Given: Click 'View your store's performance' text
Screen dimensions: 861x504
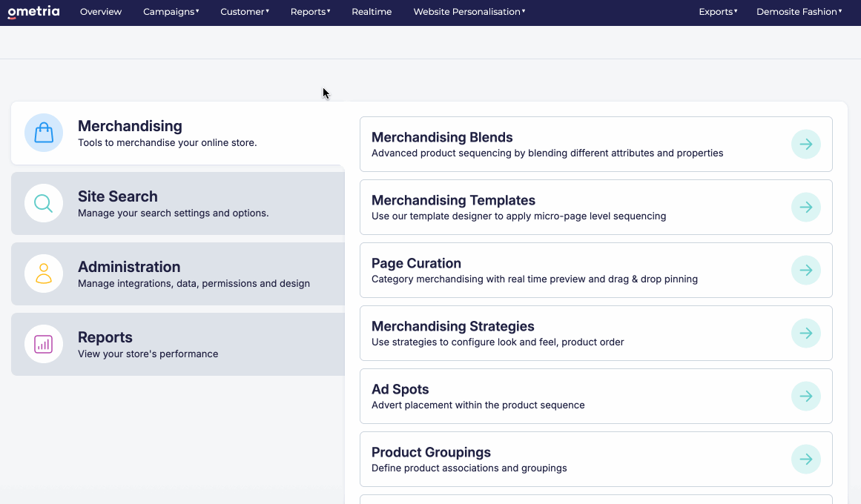Looking at the screenshot, I should (148, 354).
